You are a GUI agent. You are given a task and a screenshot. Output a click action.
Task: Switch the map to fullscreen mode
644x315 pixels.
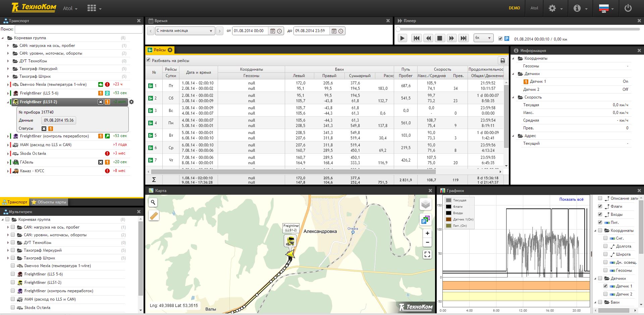(x=427, y=254)
